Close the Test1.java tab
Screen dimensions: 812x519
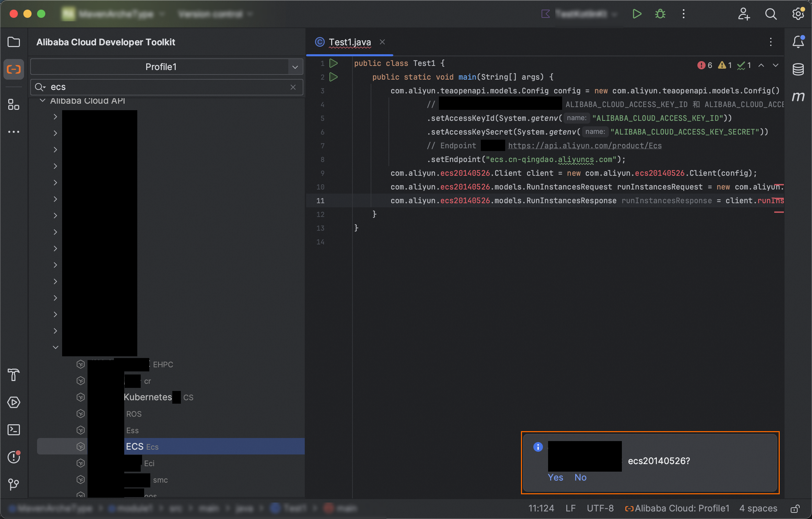(x=382, y=42)
